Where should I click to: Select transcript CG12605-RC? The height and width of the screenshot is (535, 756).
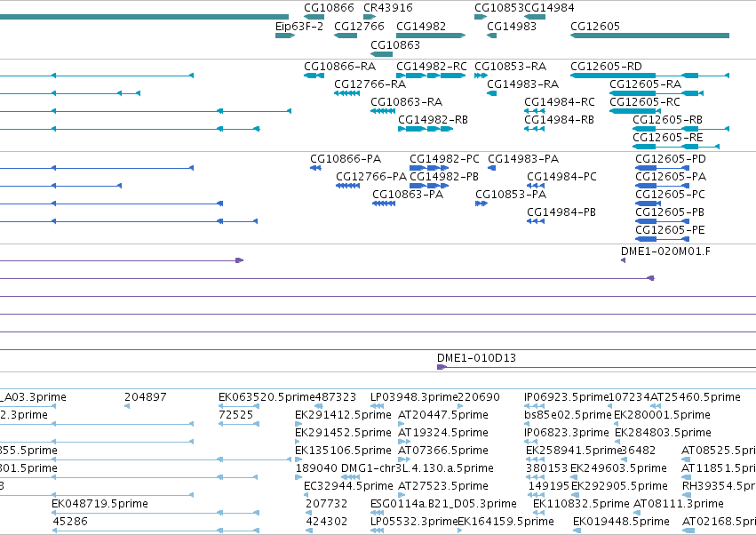645,102
